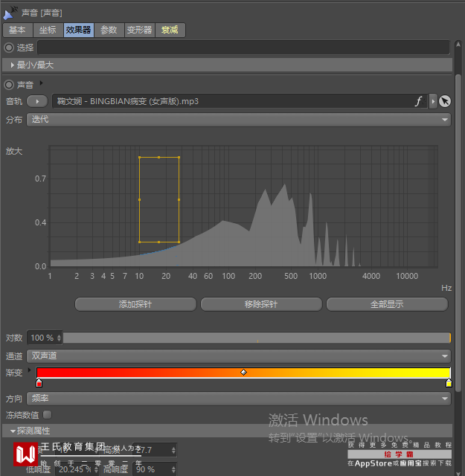Click the 高频 27.7 stepper arrows

point(173,450)
